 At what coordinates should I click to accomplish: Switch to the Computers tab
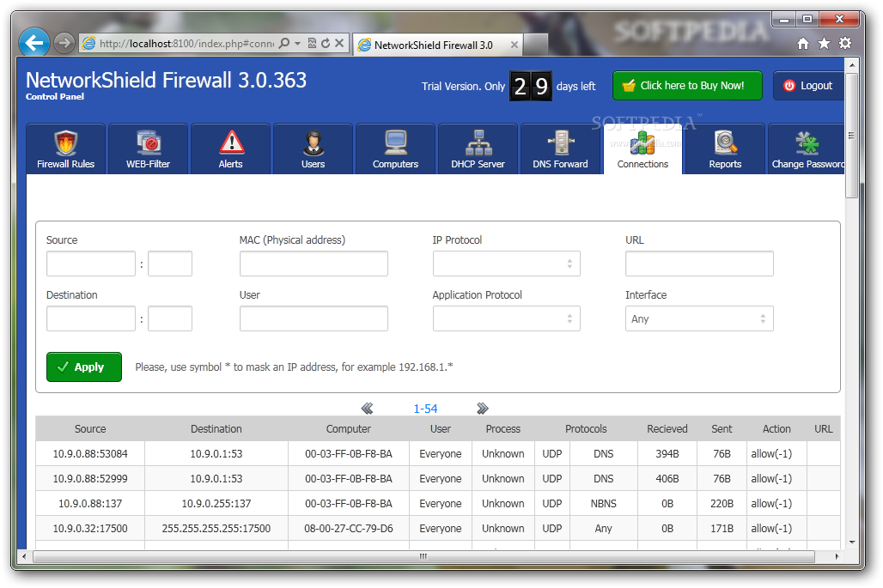[x=395, y=149]
